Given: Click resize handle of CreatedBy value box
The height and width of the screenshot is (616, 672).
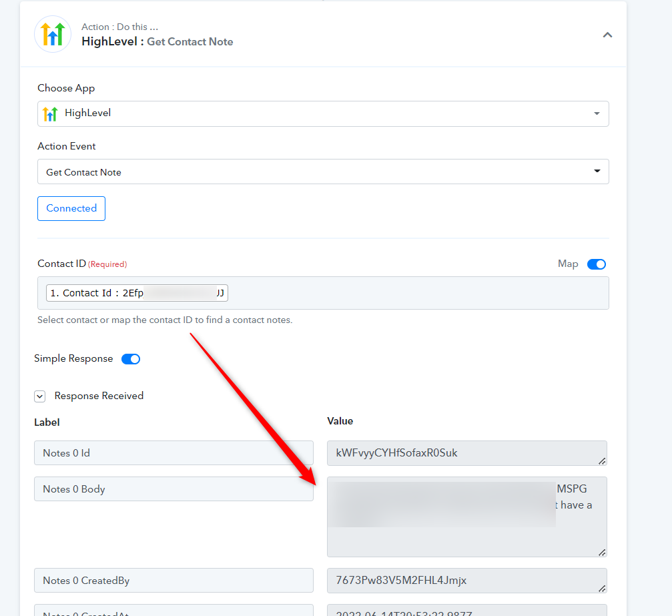Looking at the screenshot, I should 602,589.
